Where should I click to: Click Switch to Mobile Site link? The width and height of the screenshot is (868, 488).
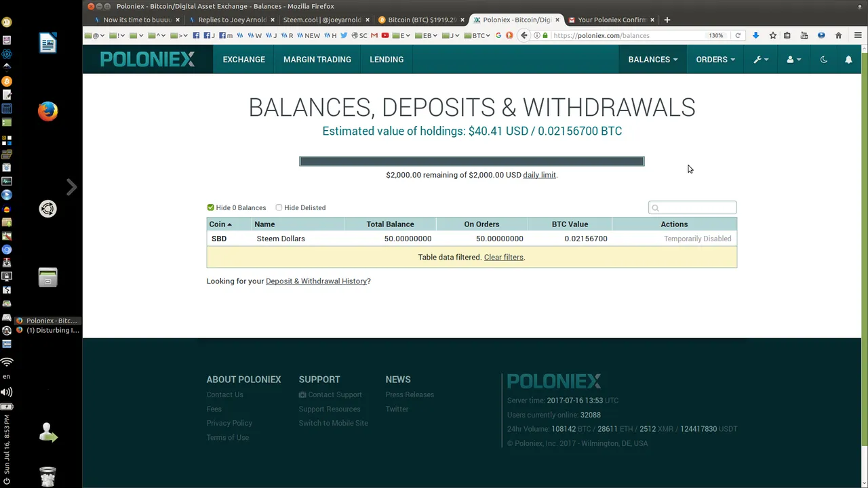point(333,423)
